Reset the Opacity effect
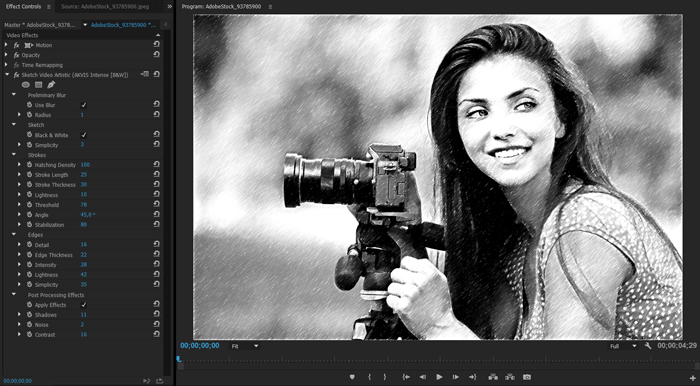The width and height of the screenshot is (700, 386). 157,54
